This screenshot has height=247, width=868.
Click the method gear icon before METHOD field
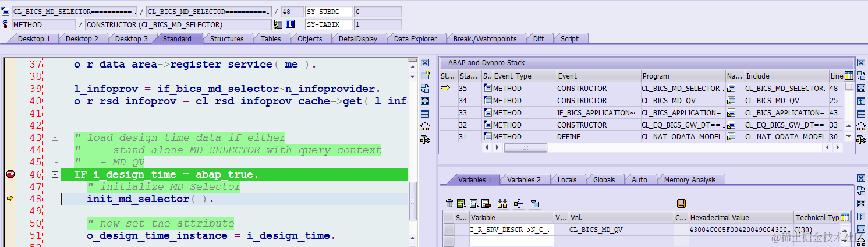[5, 24]
